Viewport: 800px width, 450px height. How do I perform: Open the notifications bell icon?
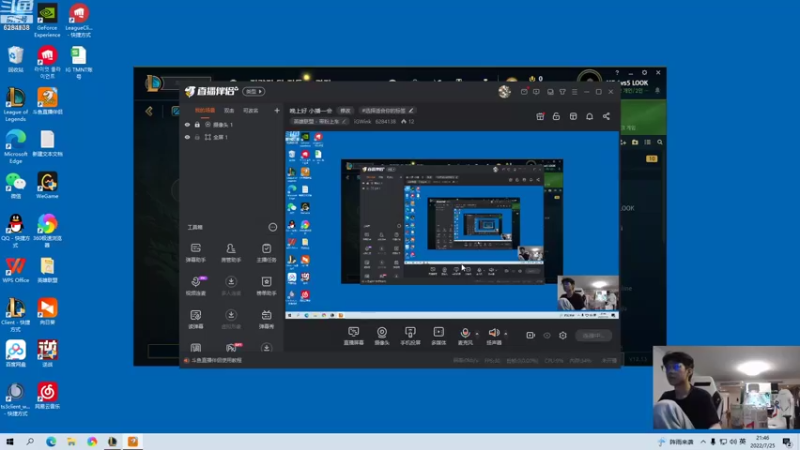point(589,116)
